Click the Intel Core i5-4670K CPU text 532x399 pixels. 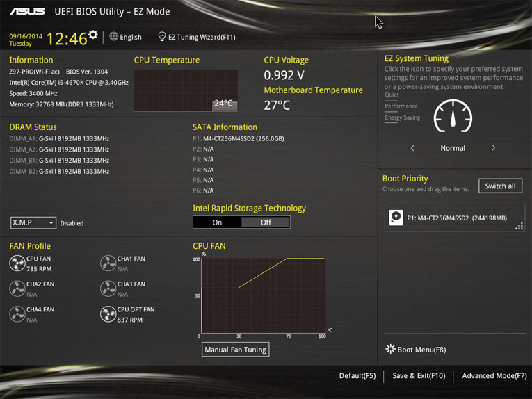[x=69, y=83]
